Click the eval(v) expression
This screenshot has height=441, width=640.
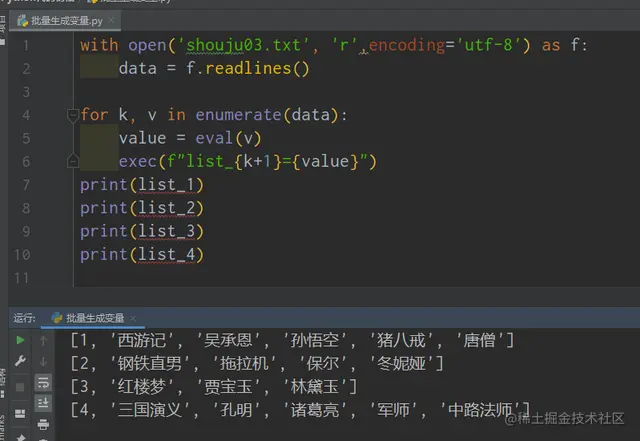coord(228,138)
